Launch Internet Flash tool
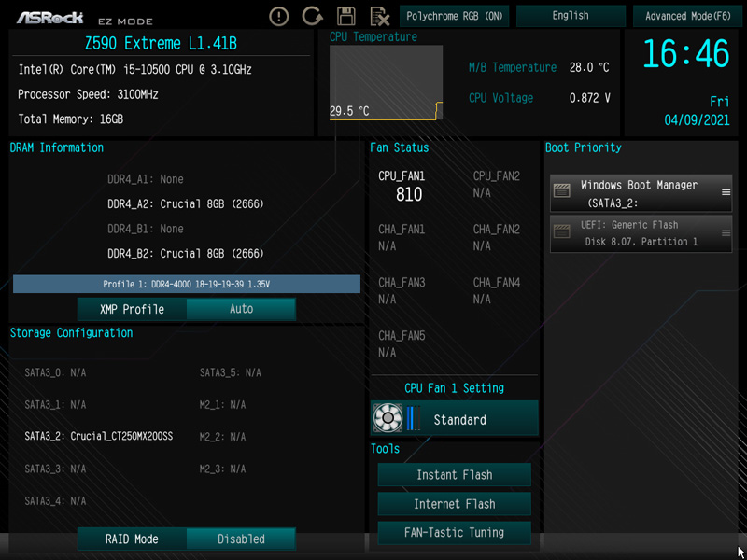This screenshot has height=560, width=747. click(455, 504)
